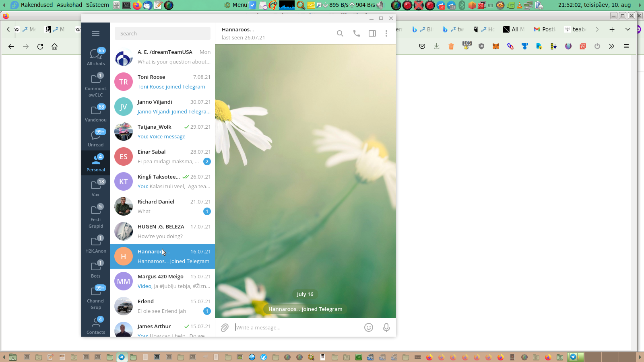Open the Margus 420 Meigo chat

[x=163, y=281]
